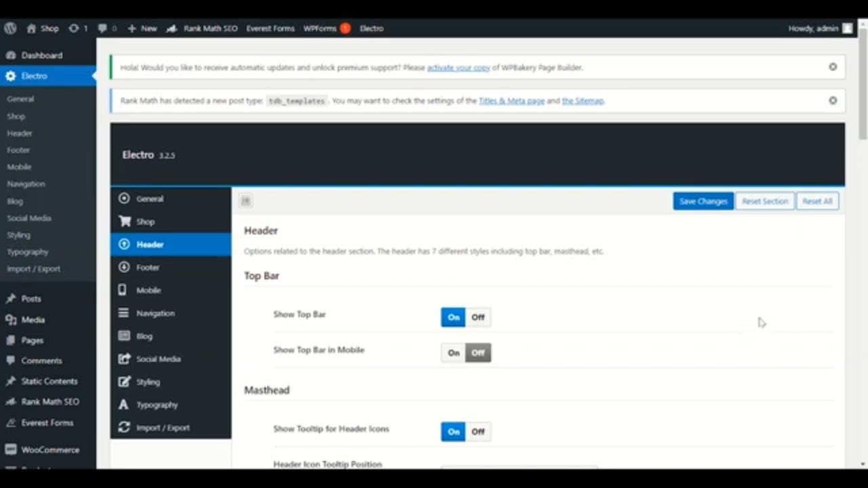868x488 pixels.
Task: Turn Show Top Bar in Mobile Off
Action: pos(478,352)
